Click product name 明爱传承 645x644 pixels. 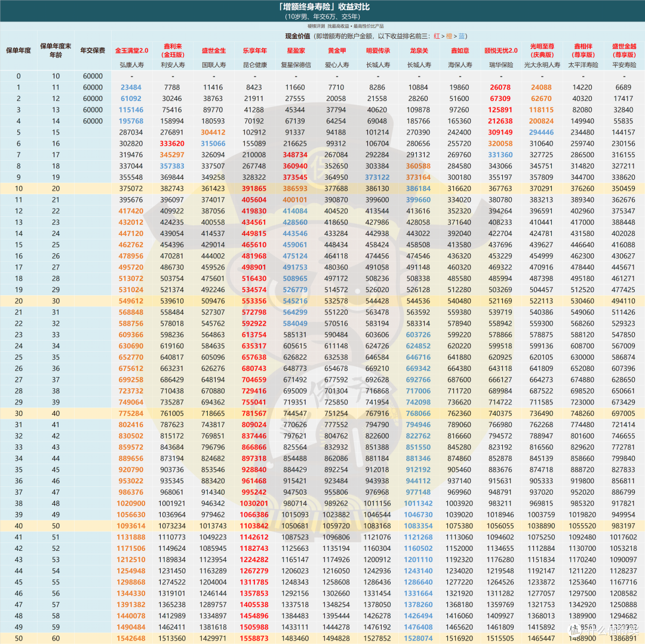378,51
